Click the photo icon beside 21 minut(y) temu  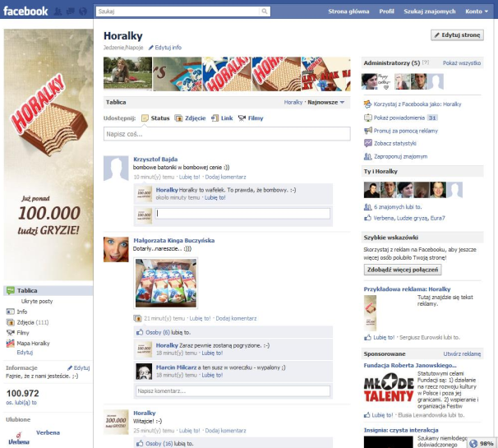[x=137, y=318]
